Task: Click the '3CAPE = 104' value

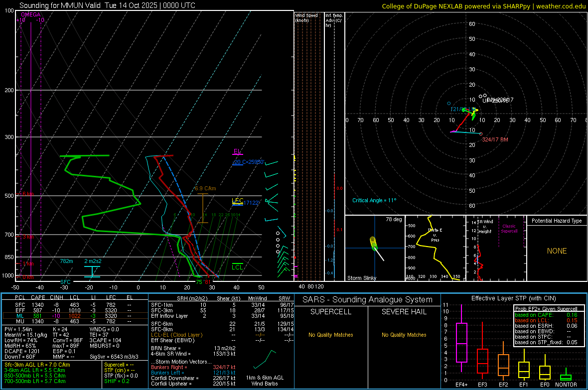Action: [x=105, y=340]
